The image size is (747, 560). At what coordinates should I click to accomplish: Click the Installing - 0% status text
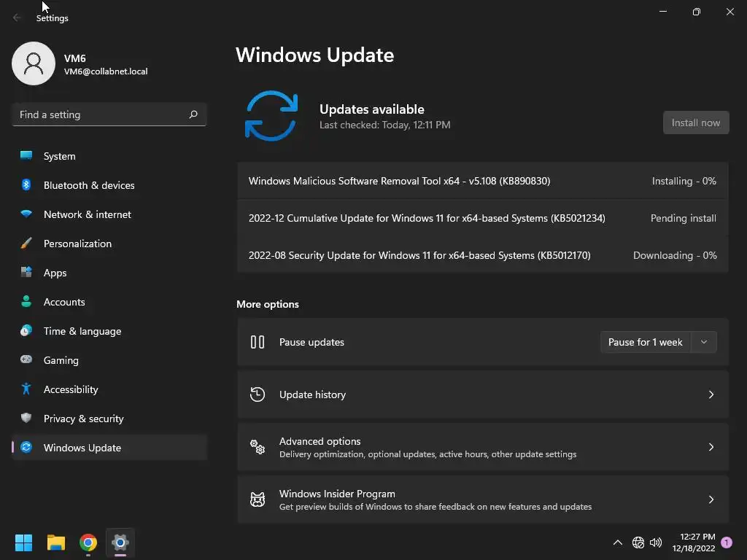[x=684, y=181]
